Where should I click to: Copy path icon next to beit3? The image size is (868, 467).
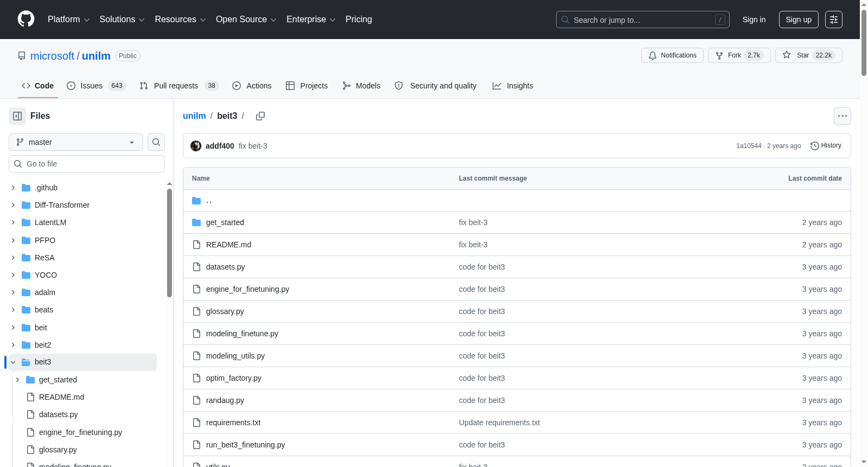coord(260,116)
